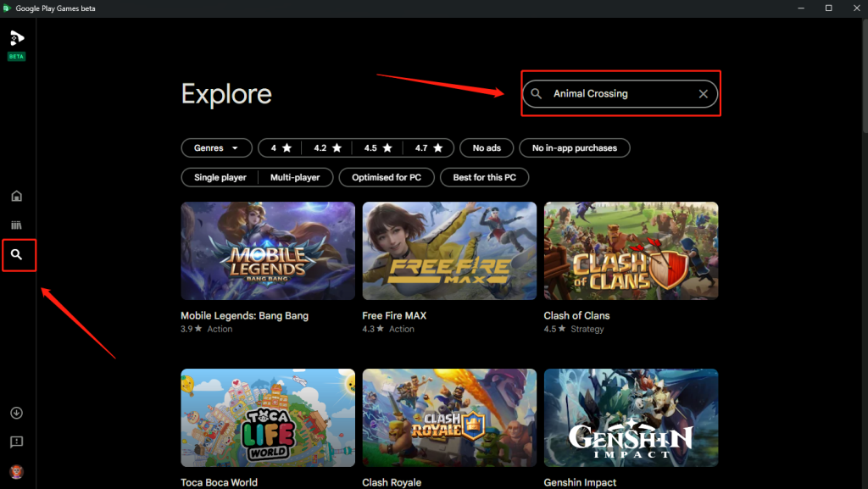Click the Clash of Clans title text

click(576, 316)
